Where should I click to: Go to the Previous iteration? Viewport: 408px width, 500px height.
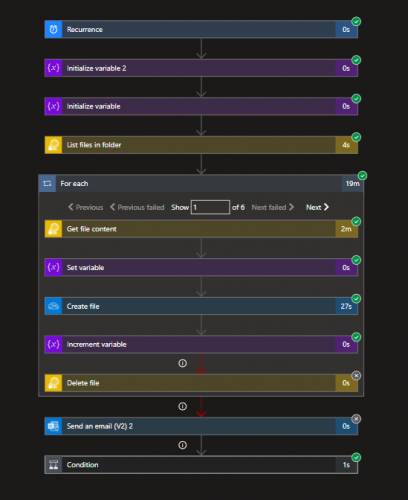pos(86,207)
